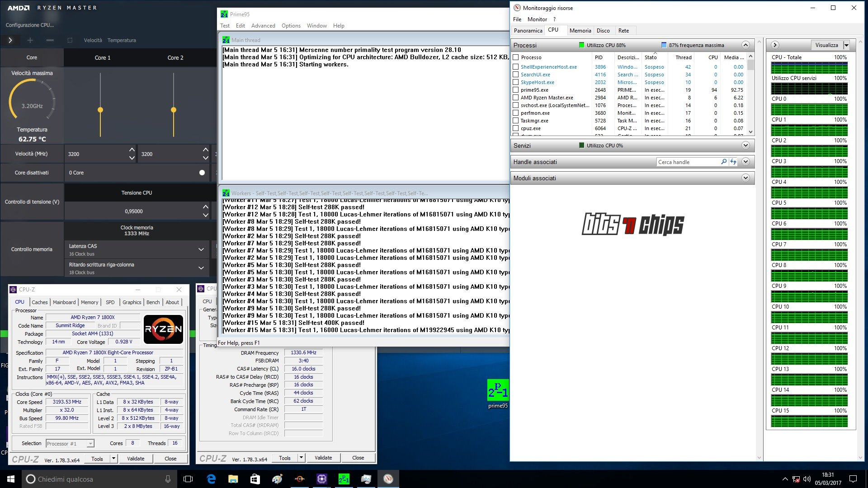The height and width of the screenshot is (488, 868).
Task: Collapse the Processi section
Action: point(746,45)
